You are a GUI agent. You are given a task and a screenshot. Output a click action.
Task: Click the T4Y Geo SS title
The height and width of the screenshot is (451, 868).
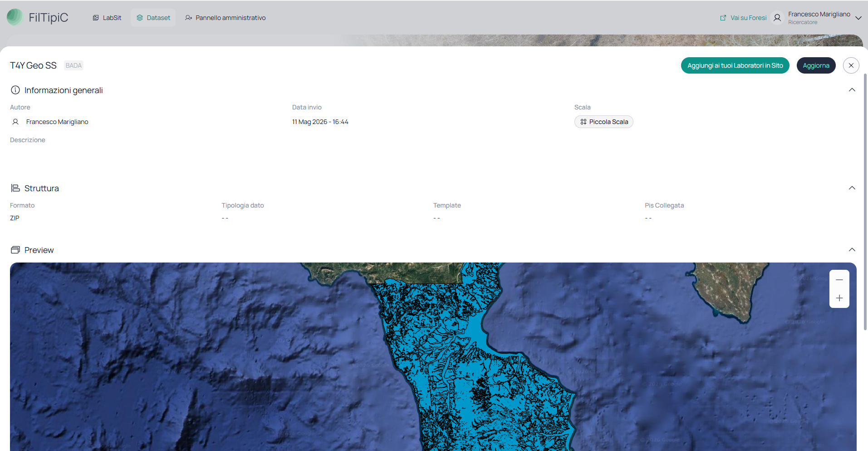(33, 65)
